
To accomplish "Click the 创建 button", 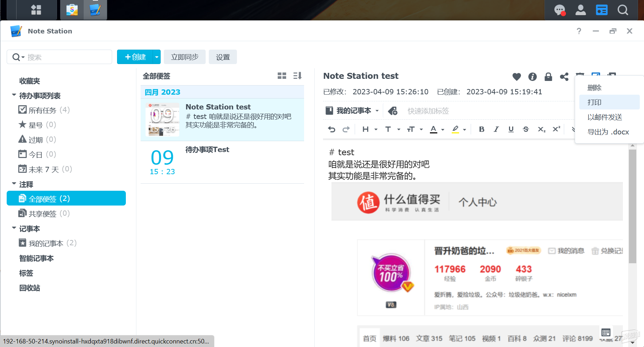I will 135,57.
